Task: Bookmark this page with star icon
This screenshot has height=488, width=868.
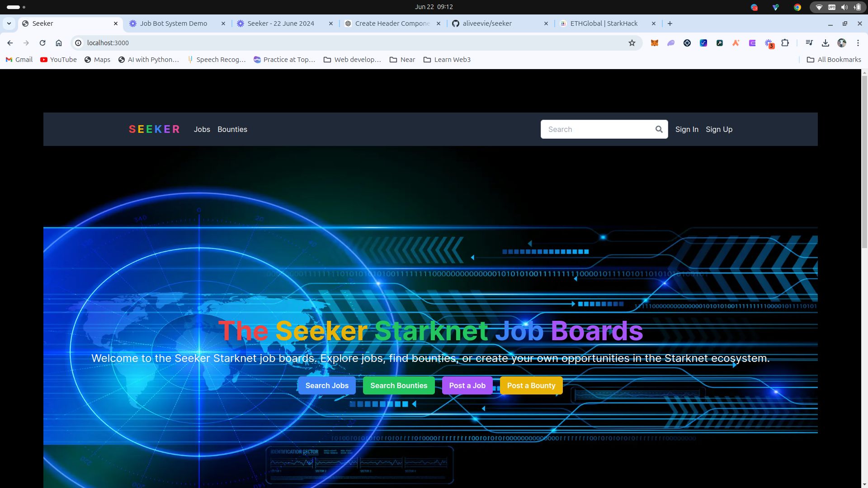Action: (632, 43)
